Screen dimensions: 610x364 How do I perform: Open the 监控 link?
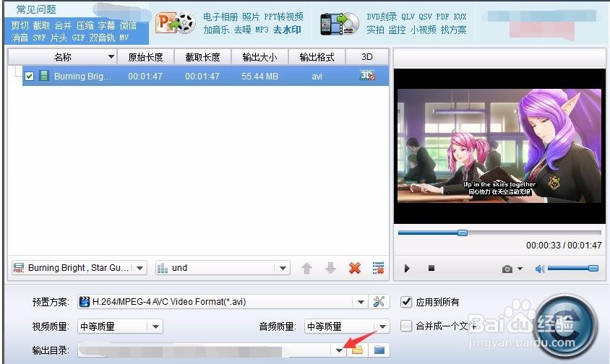398,30
